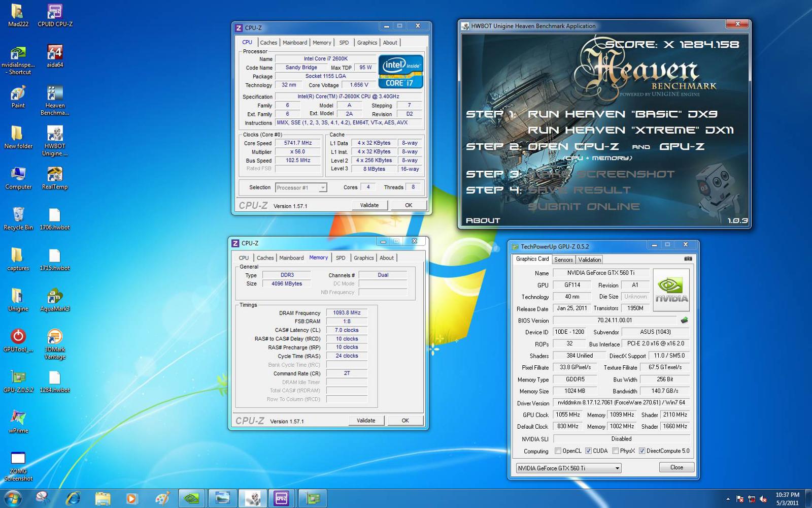Launch 3DMark Vantage desktop icon
The image size is (812, 508).
click(55, 344)
